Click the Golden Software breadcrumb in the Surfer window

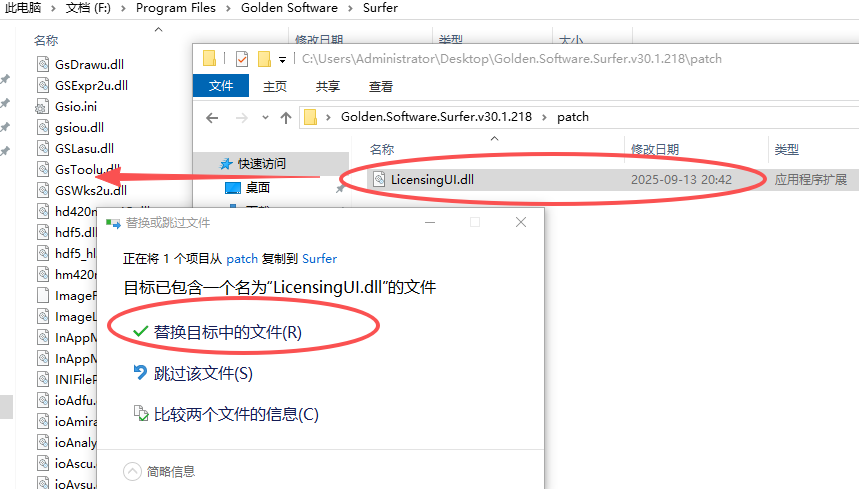[x=289, y=8]
